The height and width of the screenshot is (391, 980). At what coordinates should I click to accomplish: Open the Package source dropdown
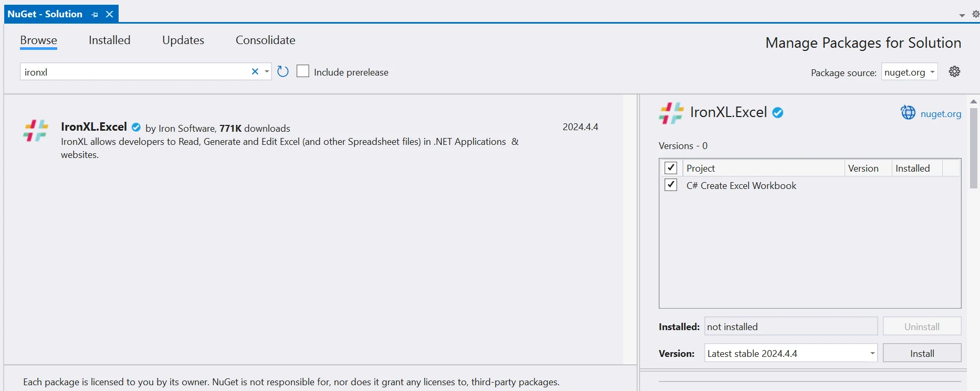909,72
